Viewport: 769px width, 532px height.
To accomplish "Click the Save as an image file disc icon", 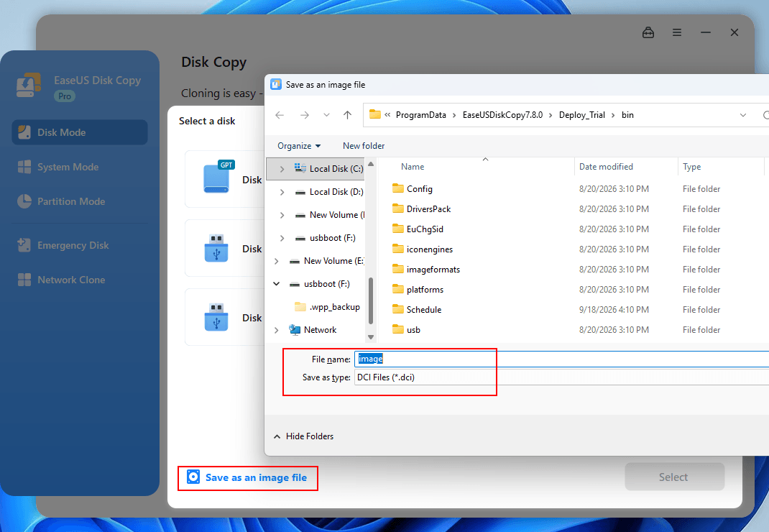I will click(193, 477).
